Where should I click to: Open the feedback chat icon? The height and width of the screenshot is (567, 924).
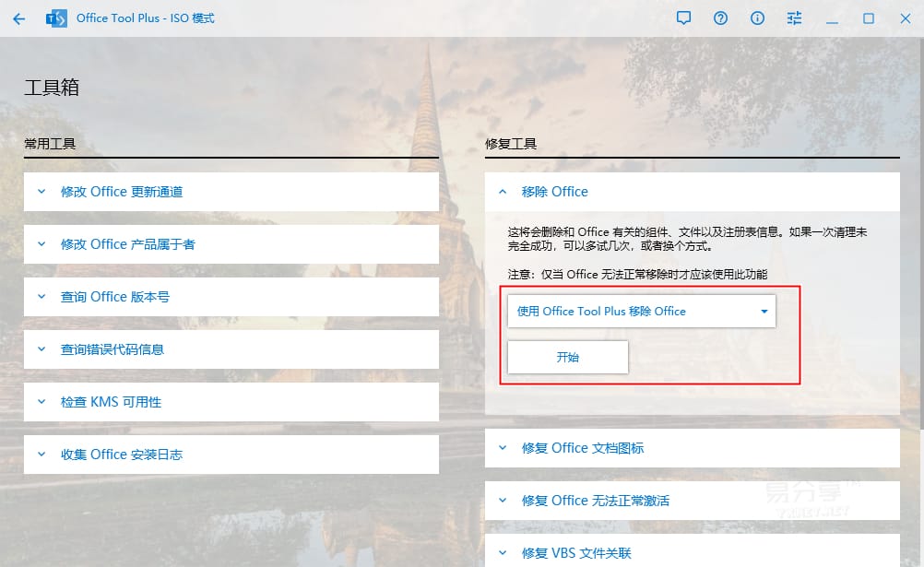pos(683,18)
